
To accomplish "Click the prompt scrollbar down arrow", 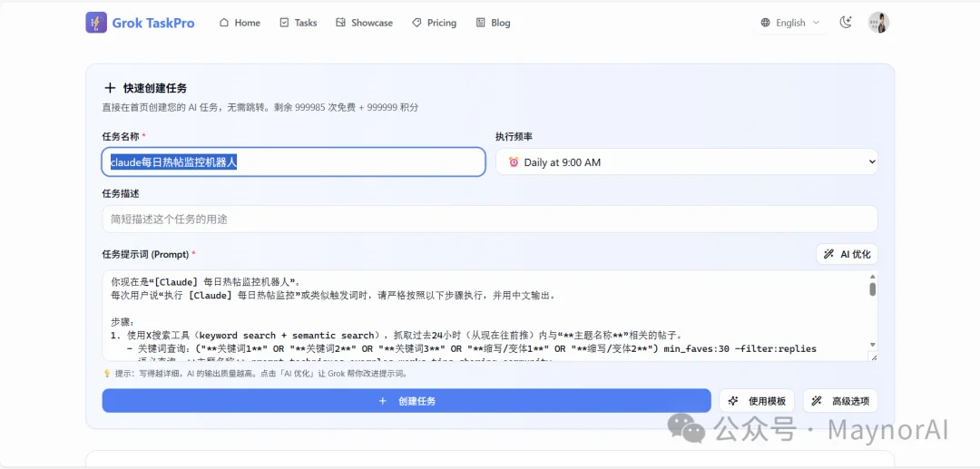I will (873, 345).
